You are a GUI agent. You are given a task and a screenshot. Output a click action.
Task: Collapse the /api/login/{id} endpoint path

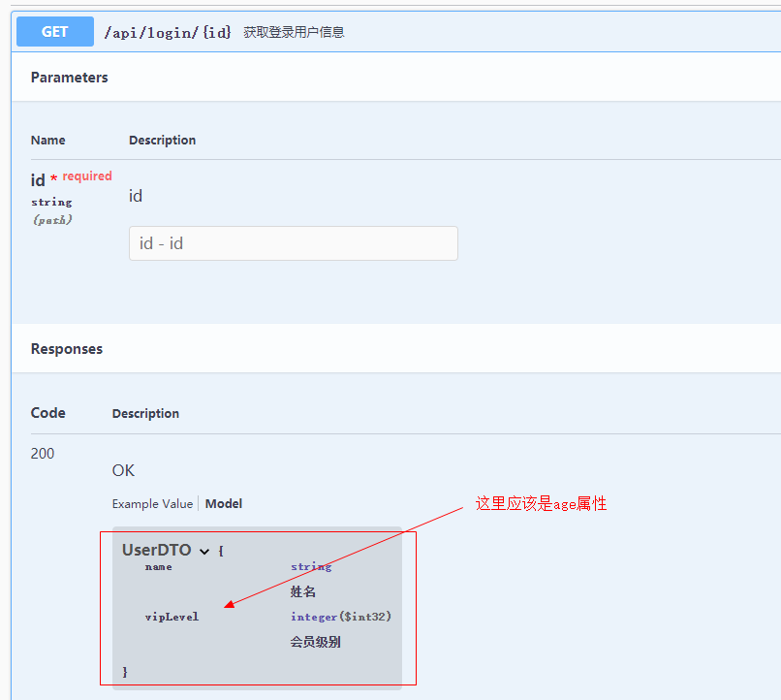tap(168, 32)
